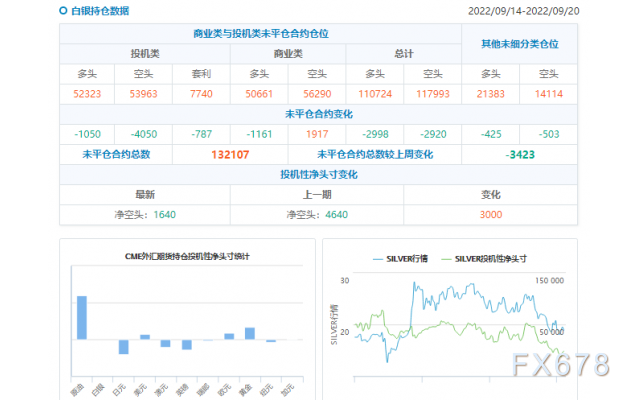640x400 pixels.
Task: Click the 商业类 column group header
Action: 288,53
